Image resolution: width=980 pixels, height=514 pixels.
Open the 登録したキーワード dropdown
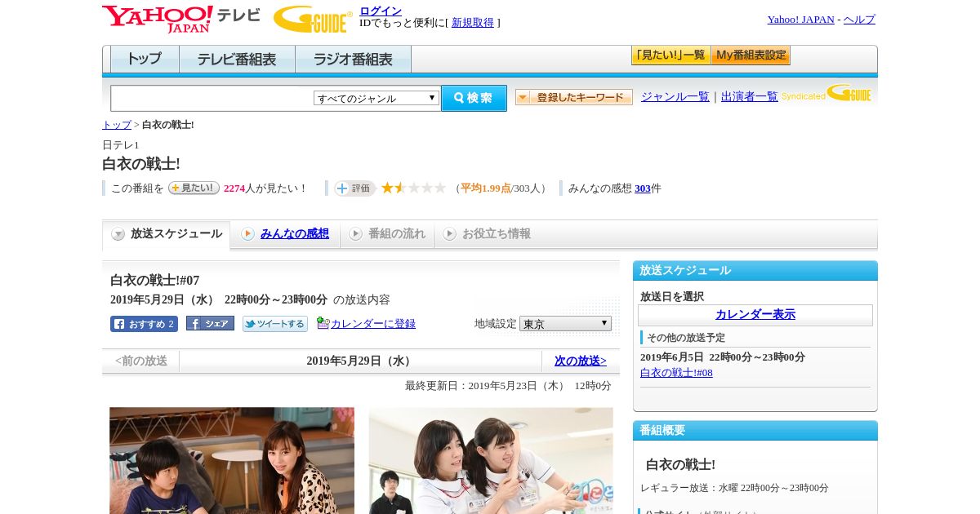pyautogui.click(x=574, y=97)
